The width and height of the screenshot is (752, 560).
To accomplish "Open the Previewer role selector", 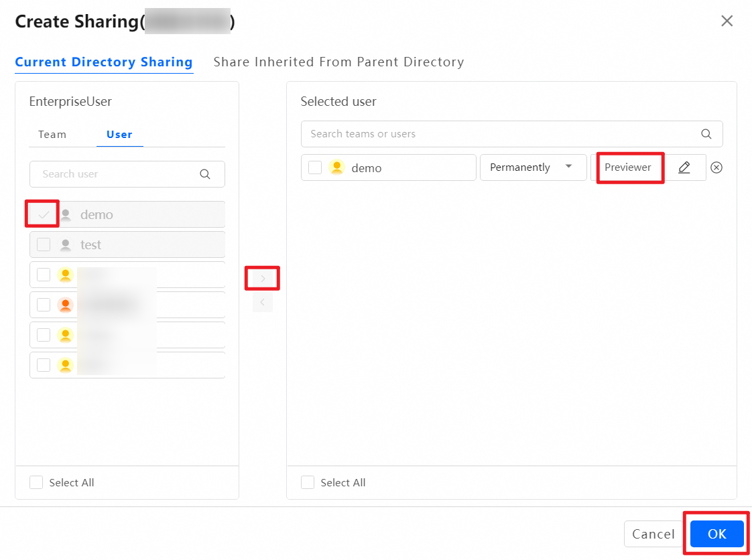I will point(628,167).
